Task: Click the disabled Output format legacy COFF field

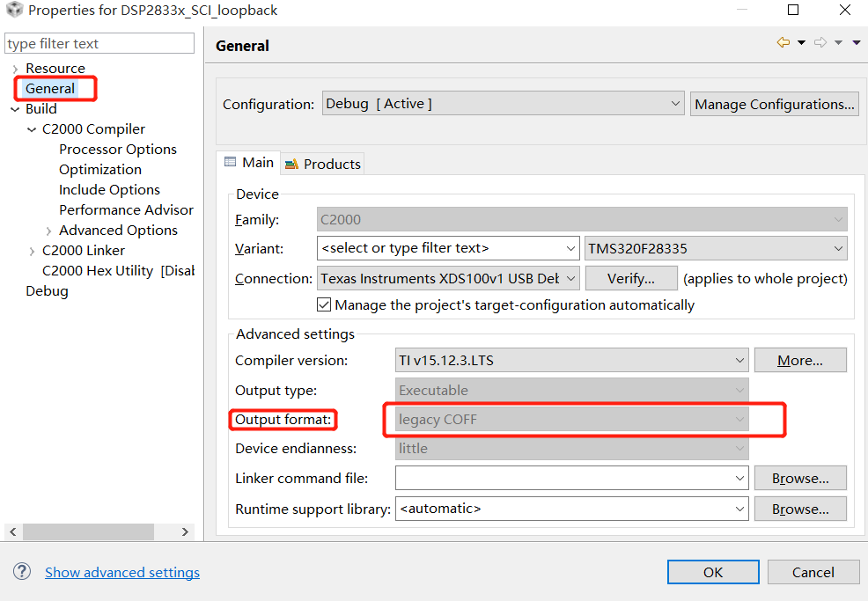Action: 572,420
